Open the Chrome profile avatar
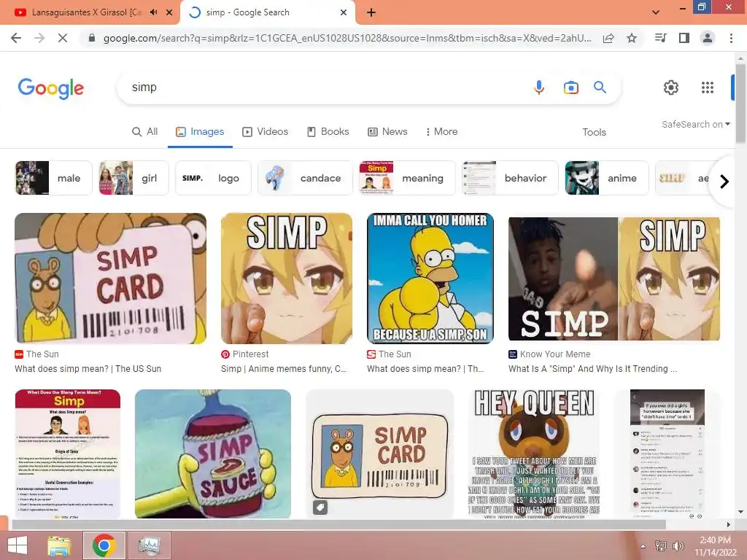Screen dimensions: 747x560 pyautogui.click(x=708, y=38)
